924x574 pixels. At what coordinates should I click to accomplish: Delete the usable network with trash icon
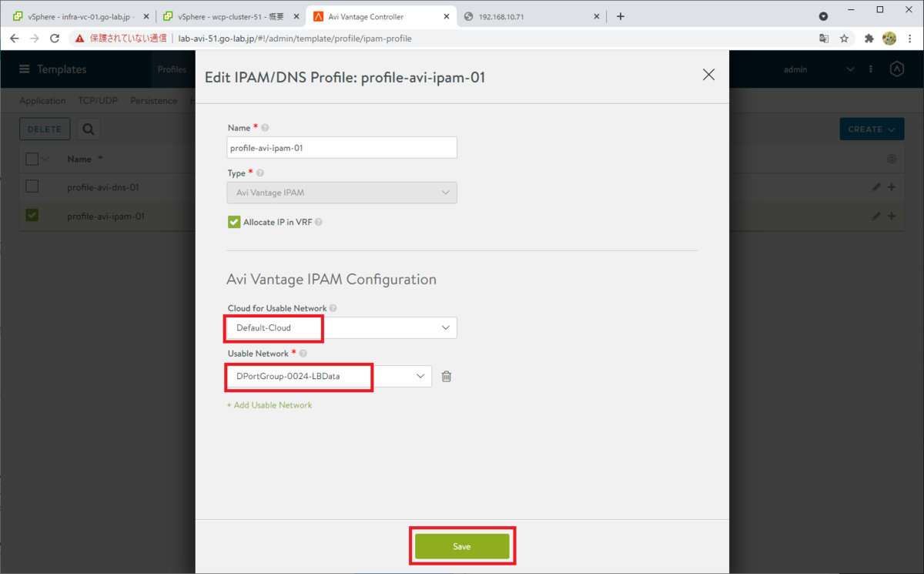(447, 377)
